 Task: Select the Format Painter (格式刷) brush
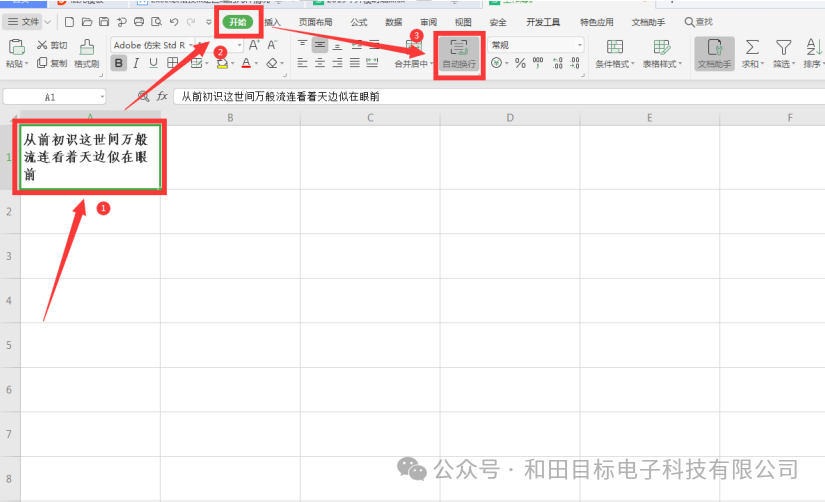[x=86, y=54]
